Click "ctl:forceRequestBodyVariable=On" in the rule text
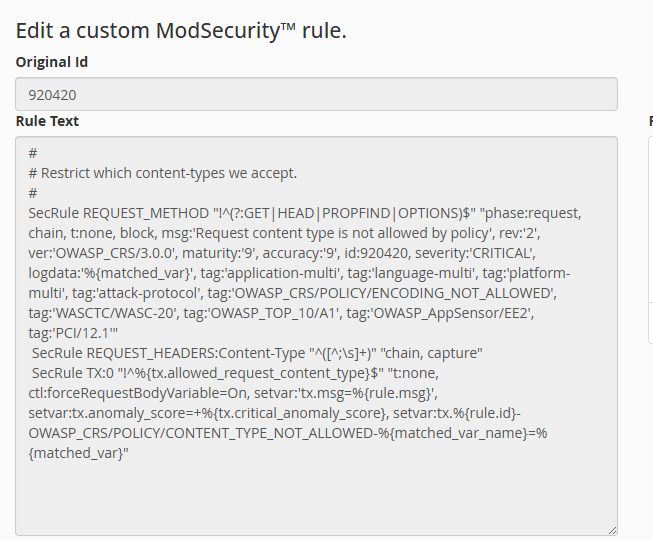Viewport: 653px width, 540px height. (x=144, y=393)
